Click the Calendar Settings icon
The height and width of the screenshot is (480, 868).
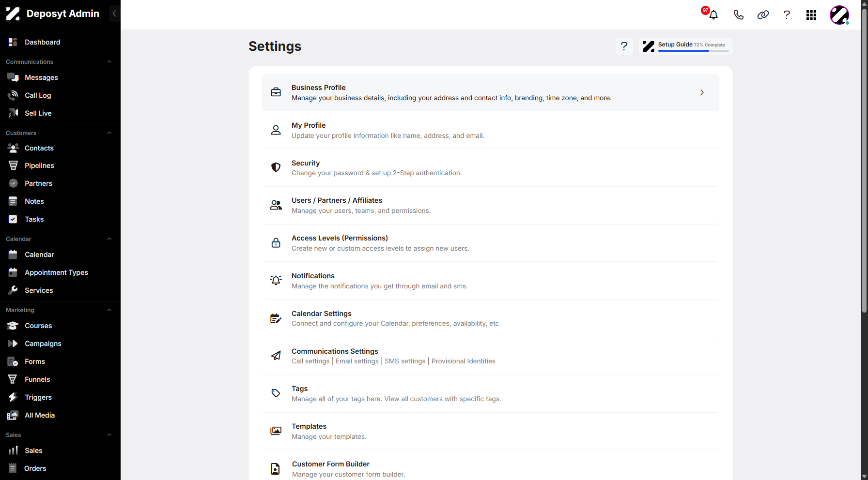coord(276,318)
